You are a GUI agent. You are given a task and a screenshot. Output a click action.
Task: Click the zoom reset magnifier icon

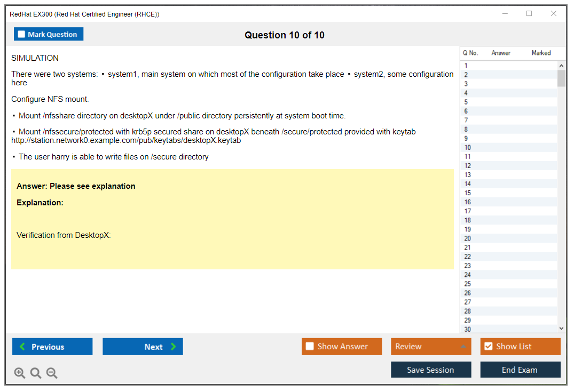(36, 373)
